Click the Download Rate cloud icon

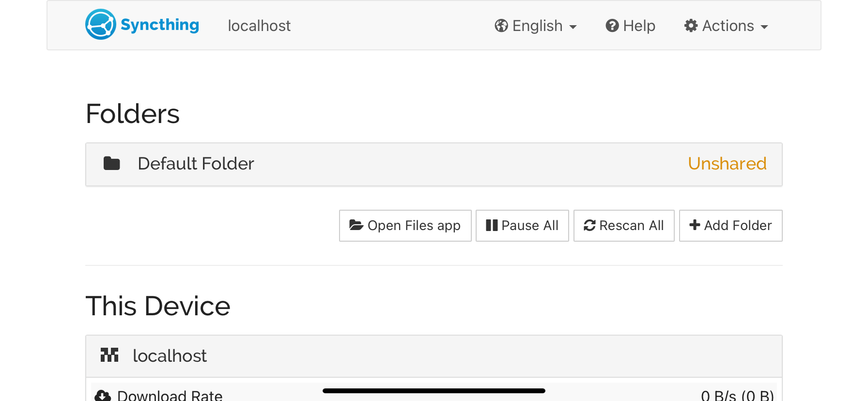(103, 395)
